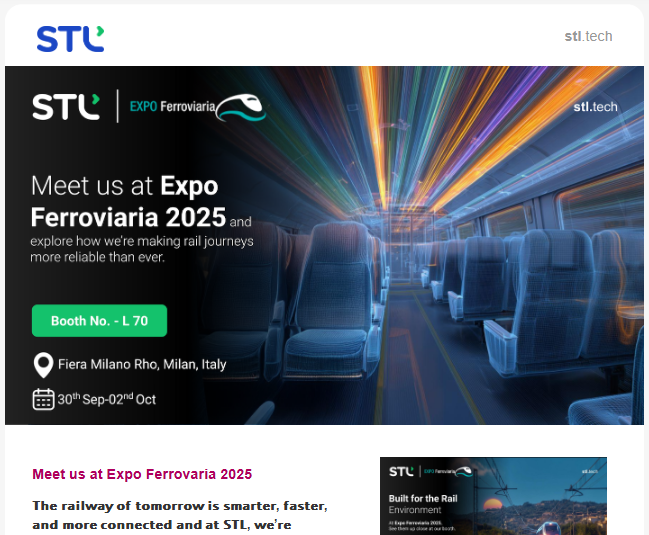Open the stl.tech link in header
This screenshot has height=535, width=649.
tap(587, 36)
